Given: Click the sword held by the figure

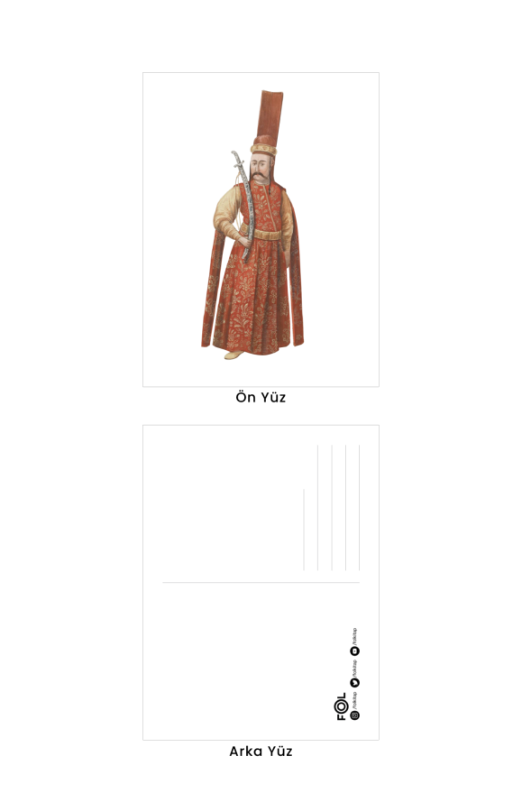Looking at the screenshot, I should 243,205.
